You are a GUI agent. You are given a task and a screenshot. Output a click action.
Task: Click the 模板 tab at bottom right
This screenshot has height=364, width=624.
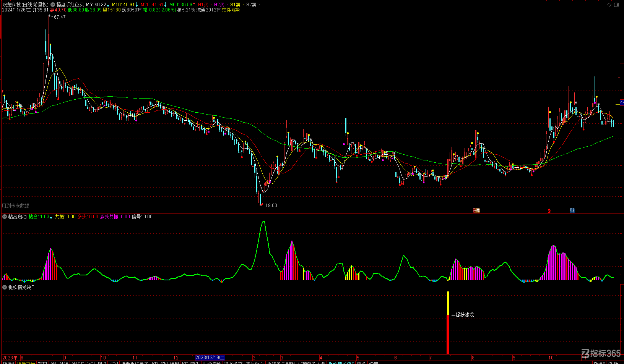613,363
